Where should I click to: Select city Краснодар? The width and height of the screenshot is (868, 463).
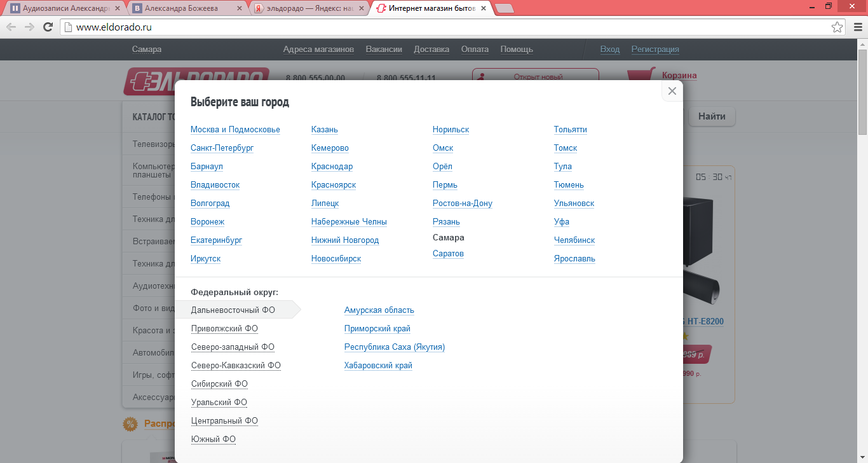[x=332, y=167]
